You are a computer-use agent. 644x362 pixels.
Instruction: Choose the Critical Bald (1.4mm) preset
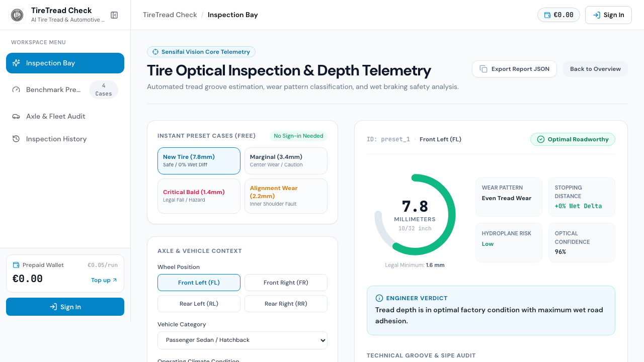click(x=199, y=196)
